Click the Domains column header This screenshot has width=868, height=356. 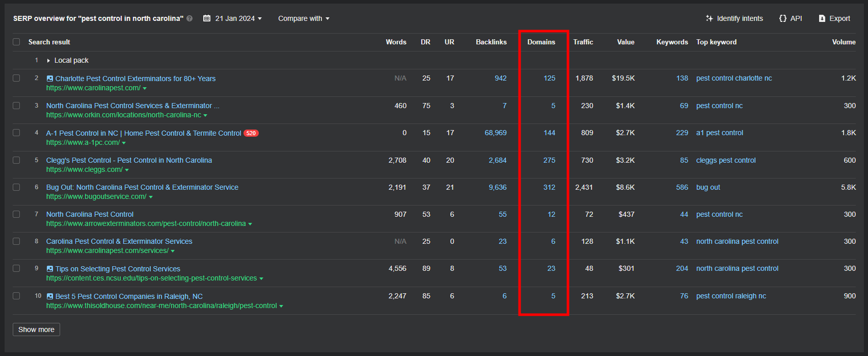pos(541,42)
